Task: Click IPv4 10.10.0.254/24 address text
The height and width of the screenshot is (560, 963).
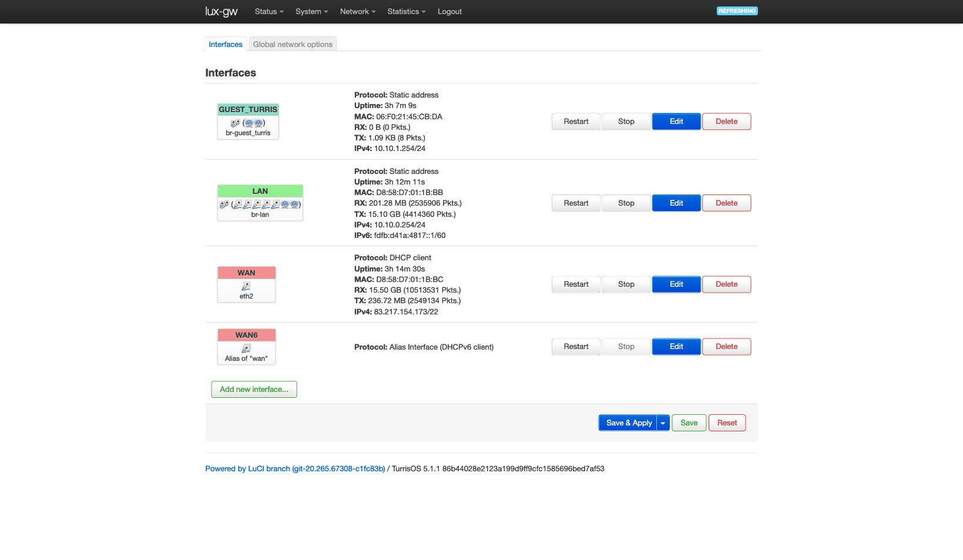Action: point(390,225)
